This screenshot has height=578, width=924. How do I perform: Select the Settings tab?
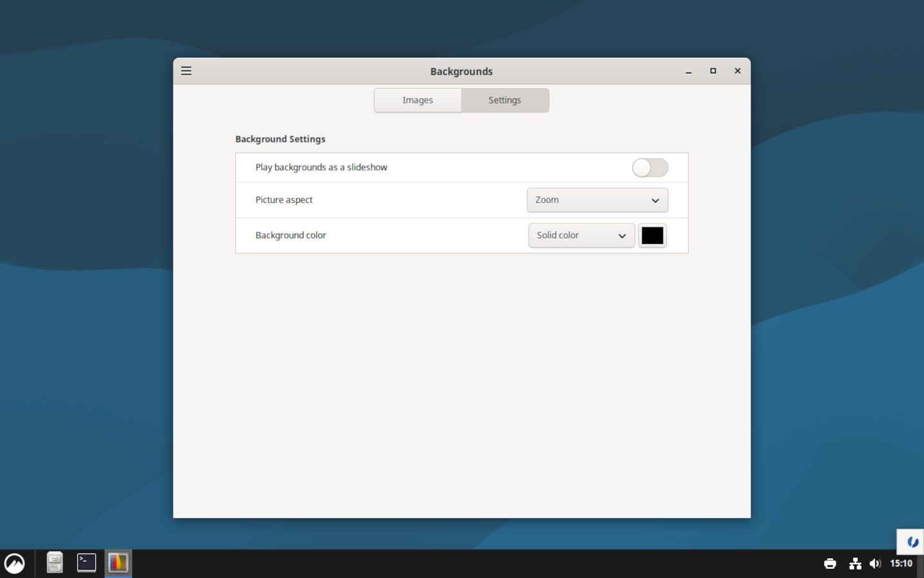coord(505,100)
